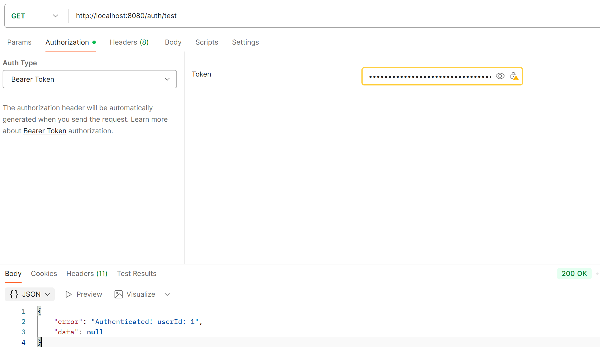Click the 200 OK status badge
Image resolution: width=600 pixels, height=364 pixels.
[574, 274]
